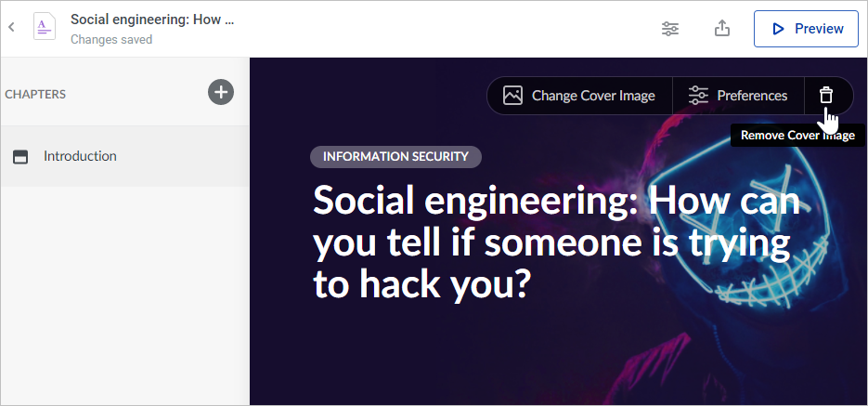
Task: Click the Change Cover Image picture icon
Action: [512, 96]
